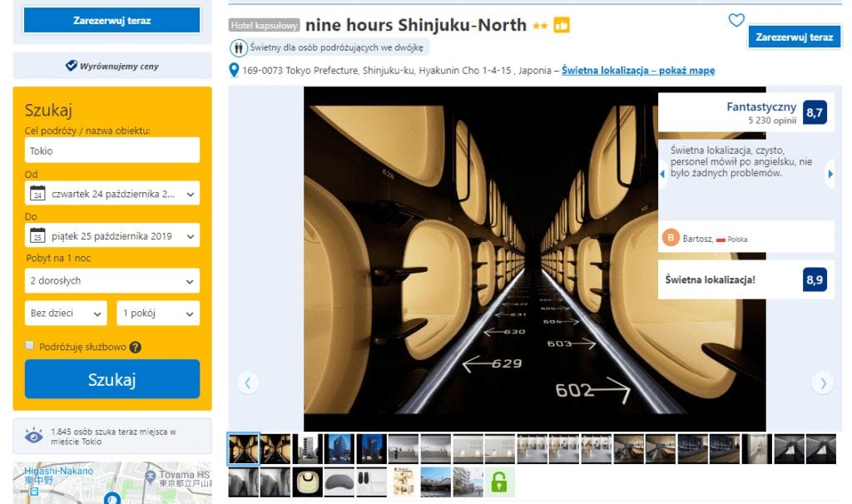852x504 pixels.
Task: Click the Toyama HS star marker on map
Action: click(x=151, y=477)
